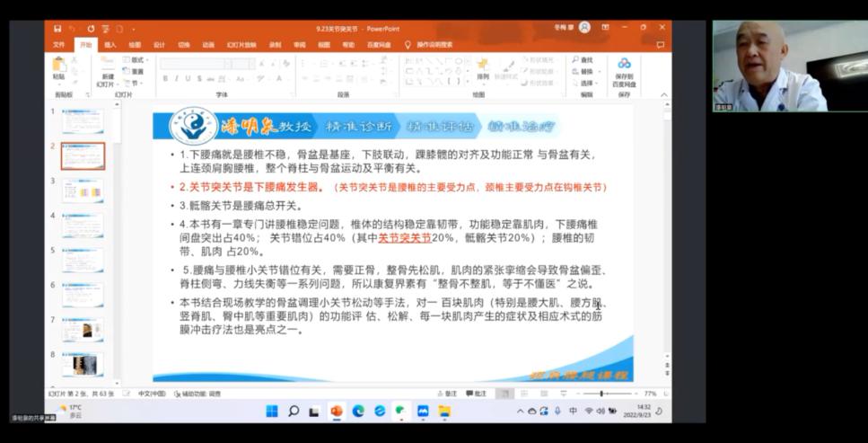The width and height of the screenshot is (868, 443).
Task: Open Comments (批注) from status bar
Action: [477, 394]
